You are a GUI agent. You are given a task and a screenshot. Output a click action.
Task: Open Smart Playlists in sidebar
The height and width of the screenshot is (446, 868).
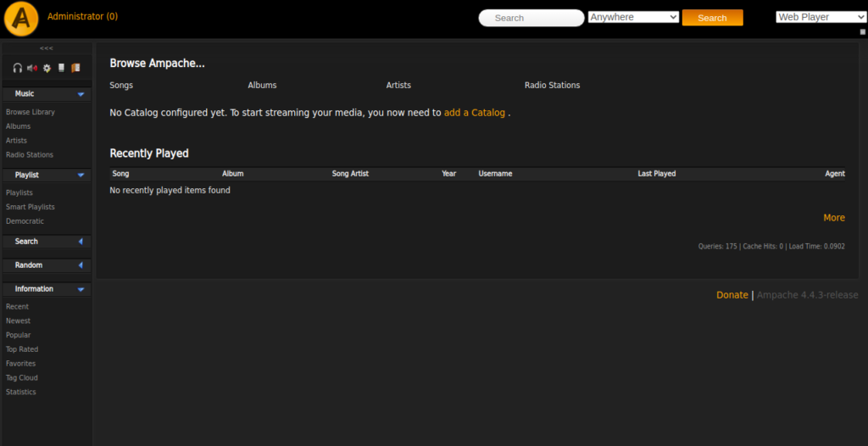click(x=31, y=207)
